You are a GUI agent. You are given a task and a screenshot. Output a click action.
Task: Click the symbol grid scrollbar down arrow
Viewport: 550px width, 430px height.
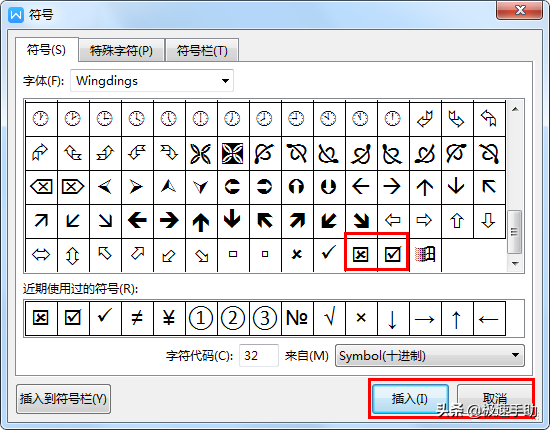pos(515,263)
